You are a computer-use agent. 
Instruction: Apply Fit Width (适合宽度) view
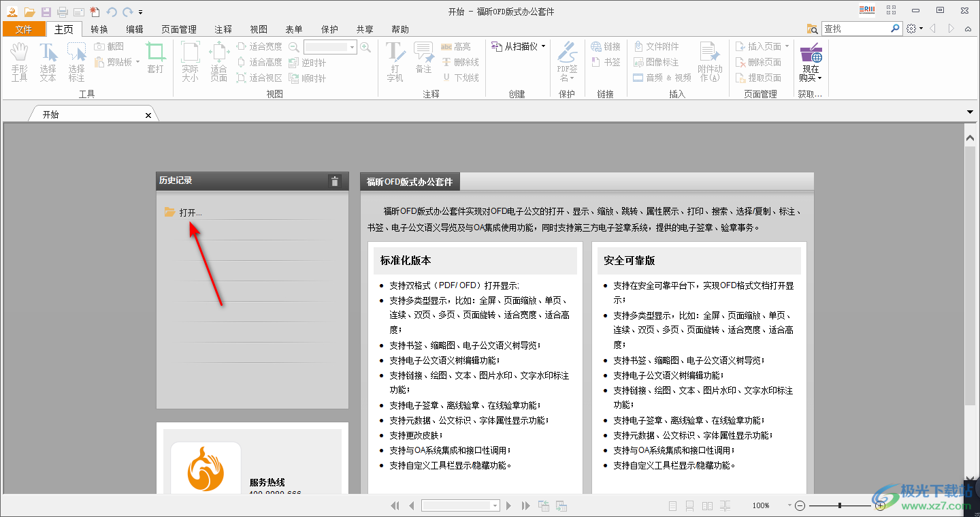click(259, 46)
